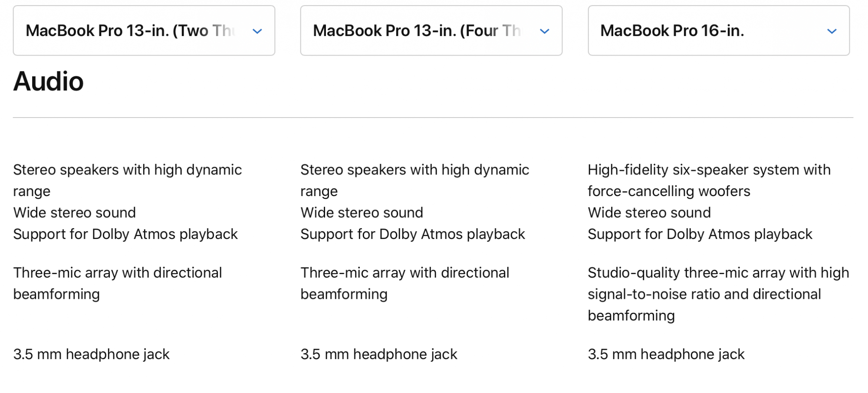Open the MacBook Pro 13-in. Four Thunderbolt dropdown
The image size is (868, 393).
(x=431, y=30)
